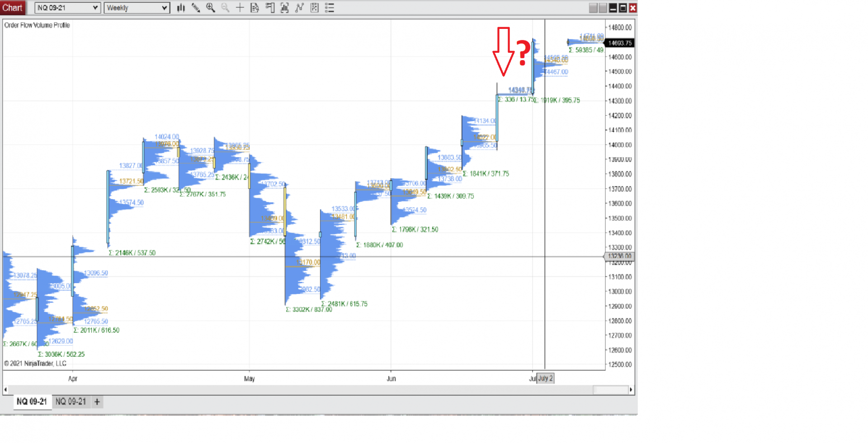Click the Apr label on time axis
This screenshot has width=868, height=443.
click(x=73, y=378)
